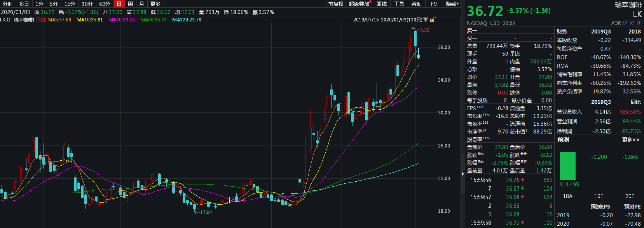Expand side panel with the white arrow handle

coord(462,174)
